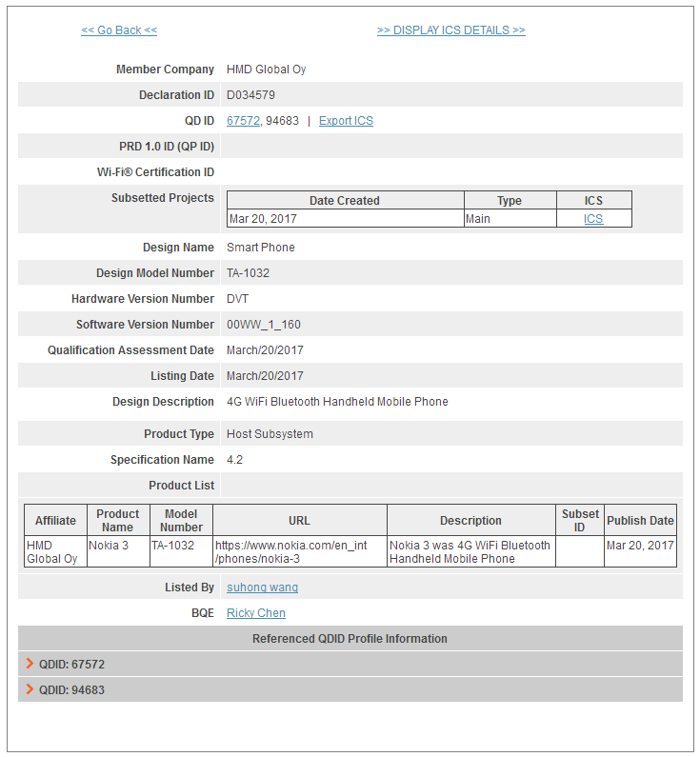Open the ICS link in Subsetted Projects table
This screenshot has height=757, width=700.
click(592, 219)
